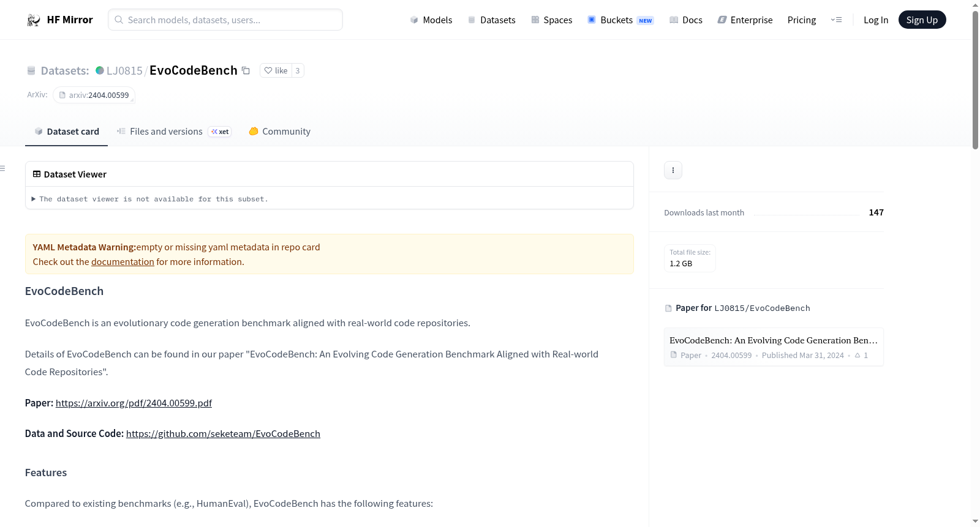Click the Features heading

click(x=46, y=473)
